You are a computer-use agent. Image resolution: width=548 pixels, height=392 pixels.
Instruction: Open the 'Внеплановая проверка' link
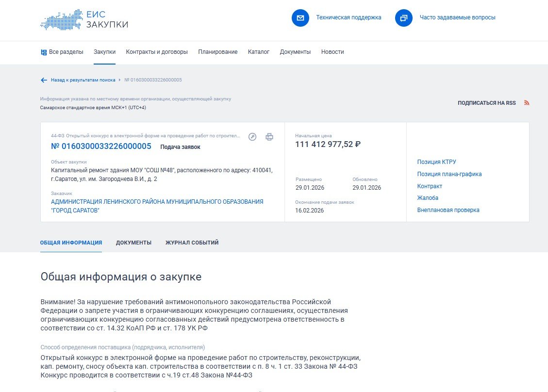tap(448, 210)
